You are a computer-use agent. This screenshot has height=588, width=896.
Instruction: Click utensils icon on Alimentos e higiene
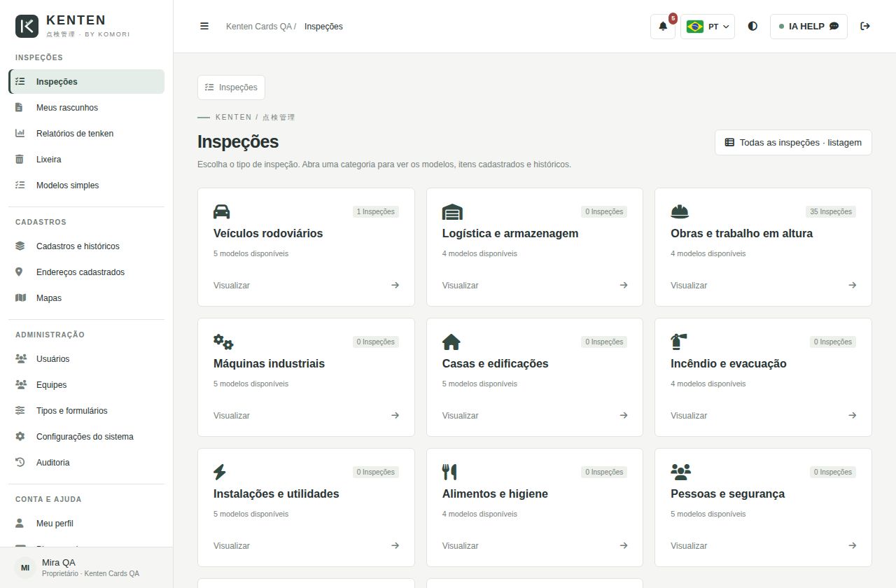coord(449,472)
